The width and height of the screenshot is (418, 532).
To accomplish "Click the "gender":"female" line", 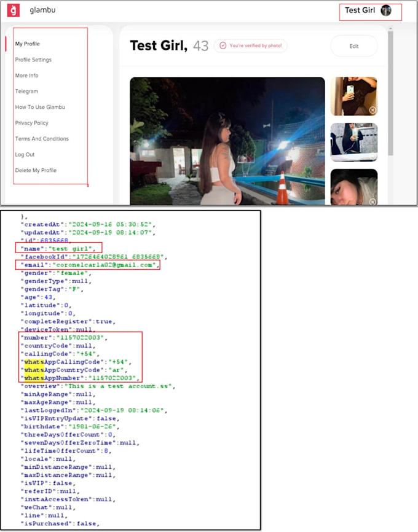I will 56,273.
